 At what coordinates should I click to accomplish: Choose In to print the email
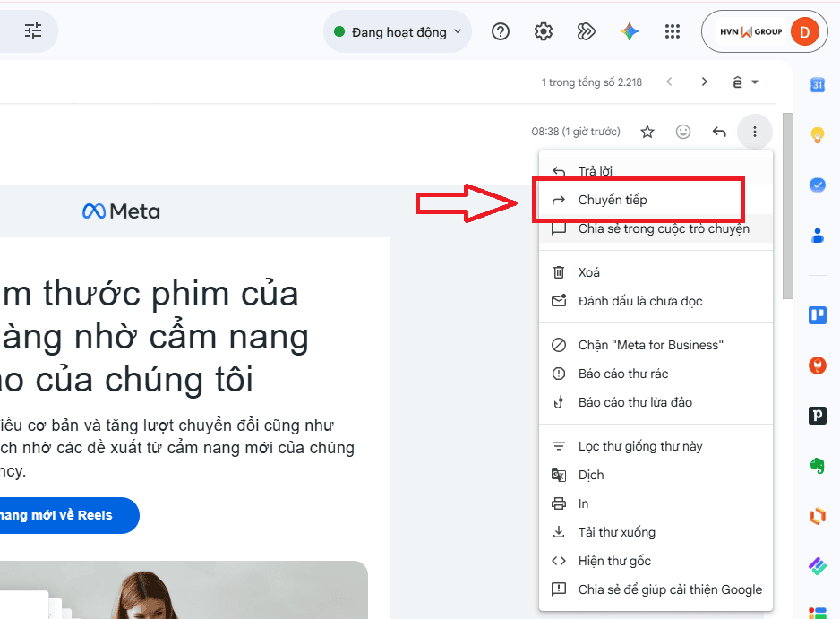coord(656,503)
